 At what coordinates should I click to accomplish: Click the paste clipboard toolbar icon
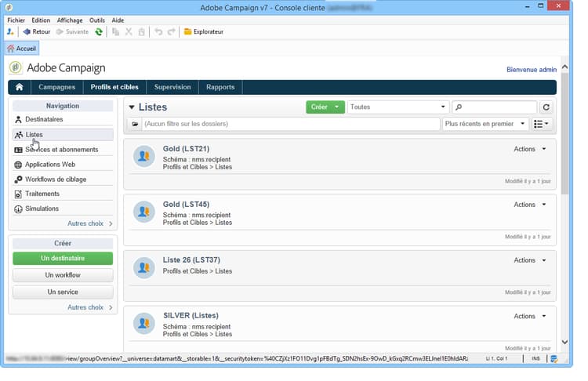(141, 32)
